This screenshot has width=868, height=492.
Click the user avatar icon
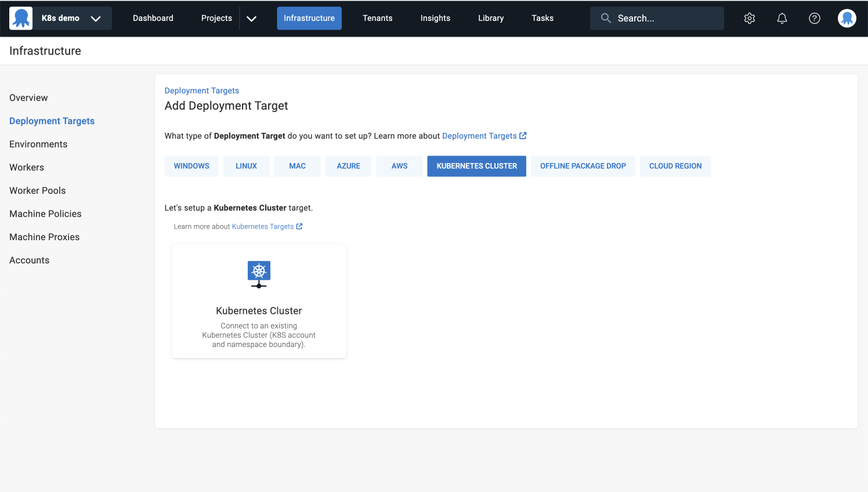click(847, 18)
